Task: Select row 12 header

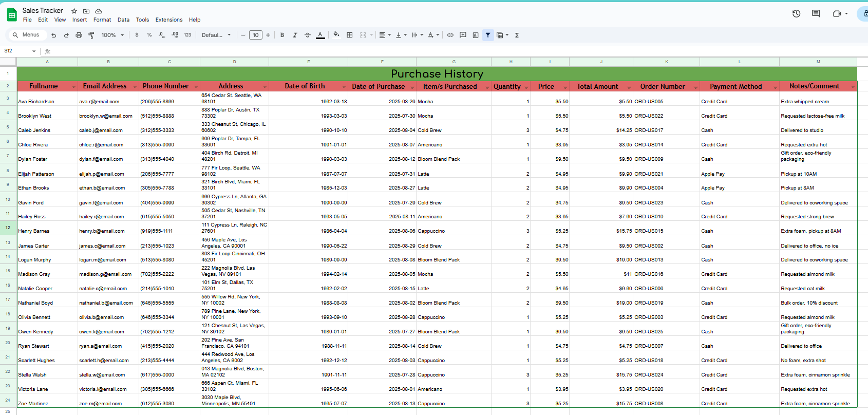Action: pos(8,228)
